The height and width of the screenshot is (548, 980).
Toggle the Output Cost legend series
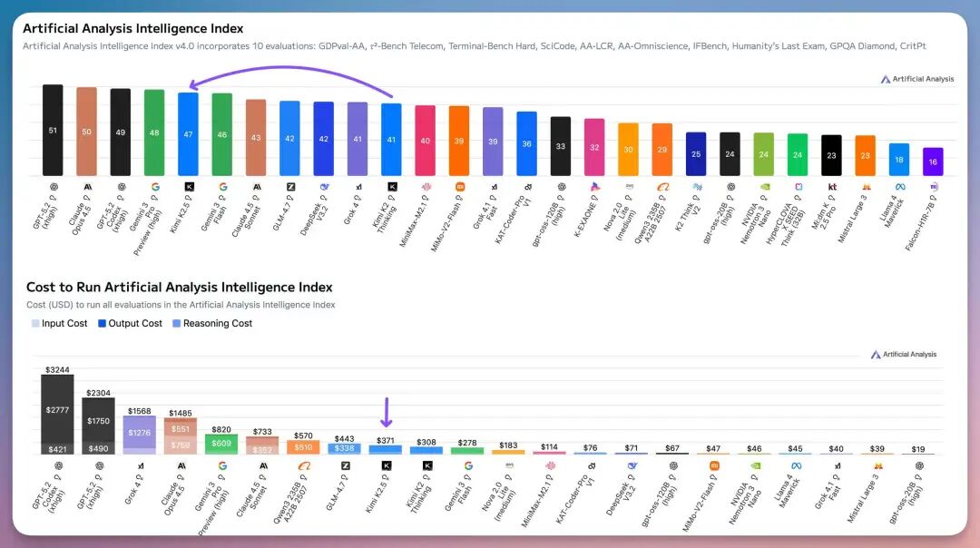click(131, 324)
